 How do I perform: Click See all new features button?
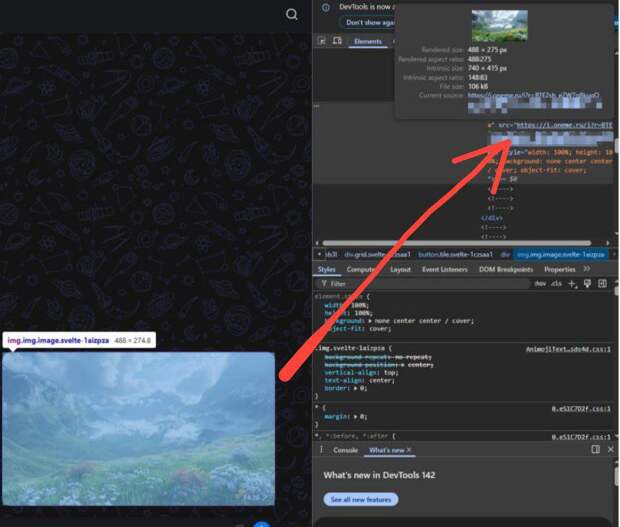[x=360, y=499]
